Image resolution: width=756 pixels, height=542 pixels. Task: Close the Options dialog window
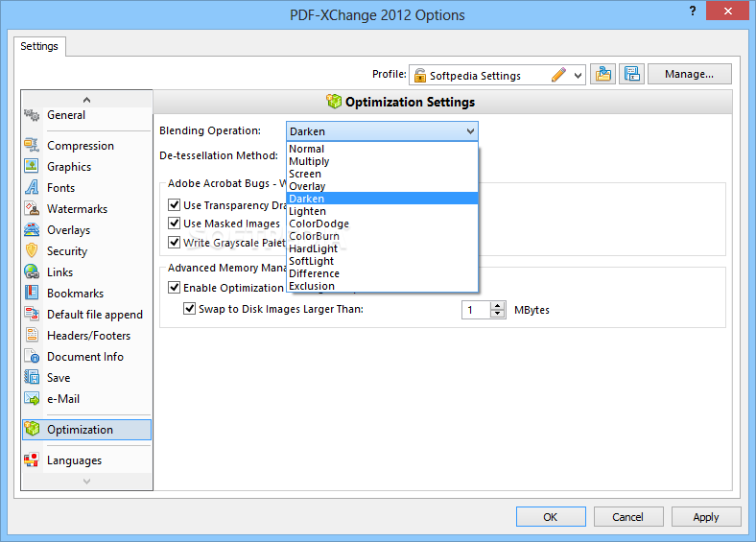727,11
